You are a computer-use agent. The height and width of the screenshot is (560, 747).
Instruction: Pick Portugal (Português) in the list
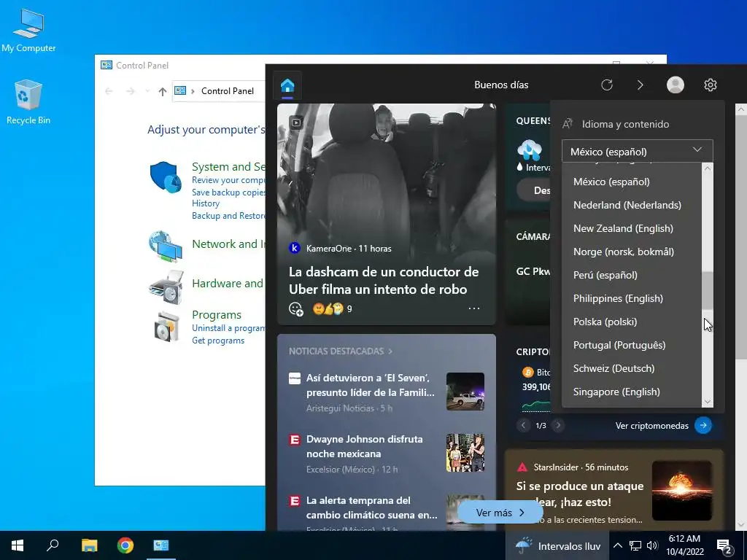pyautogui.click(x=631, y=345)
